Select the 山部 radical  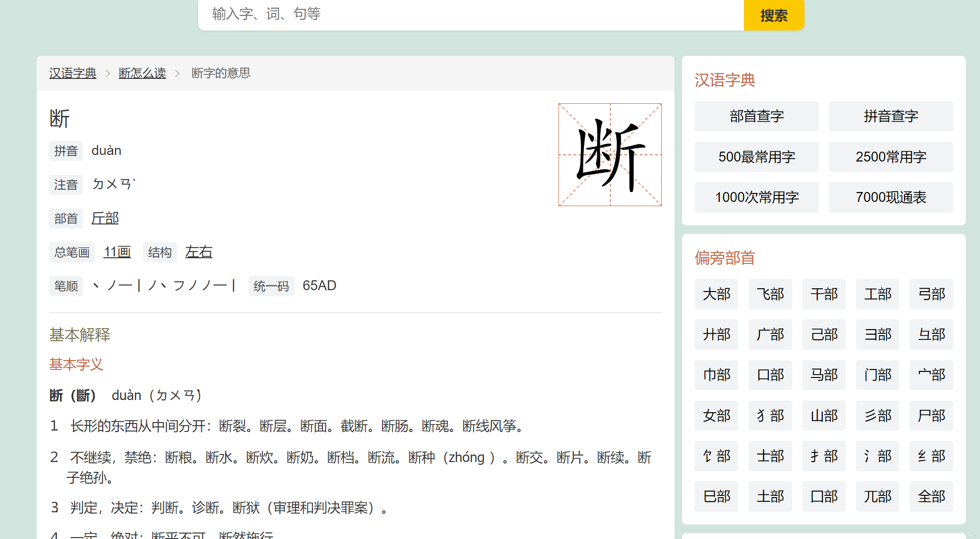pyautogui.click(x=824, y=416)
